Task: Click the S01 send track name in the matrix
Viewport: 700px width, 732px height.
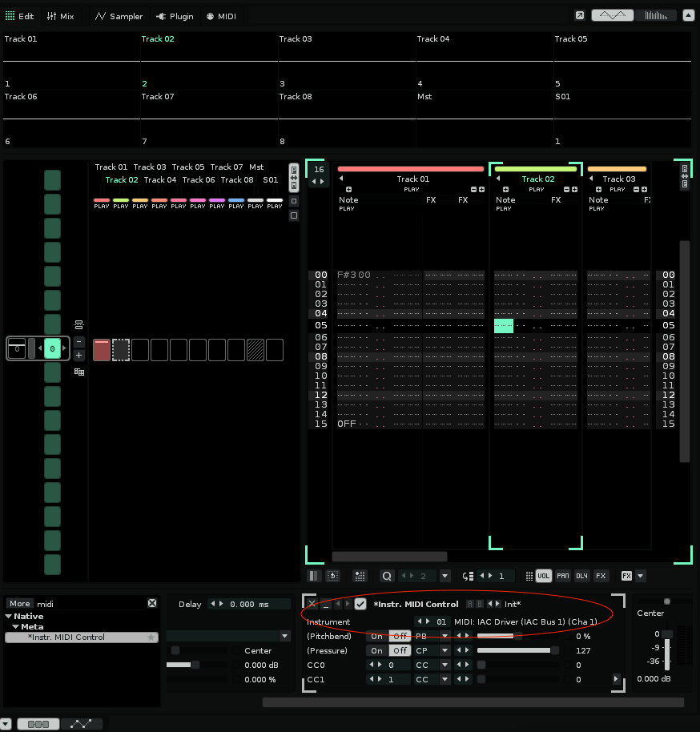Action: pos(271,179)
